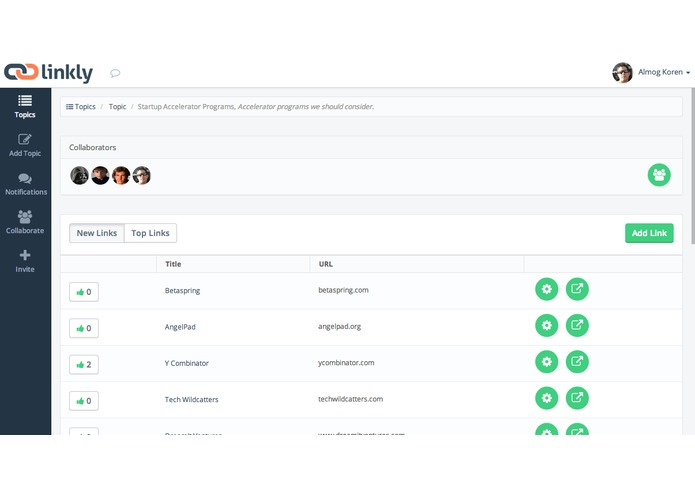The image size is (695, 494).
Task: Upvote the Betaspring link
Action: pyautogui.click(x=84, y=292)
